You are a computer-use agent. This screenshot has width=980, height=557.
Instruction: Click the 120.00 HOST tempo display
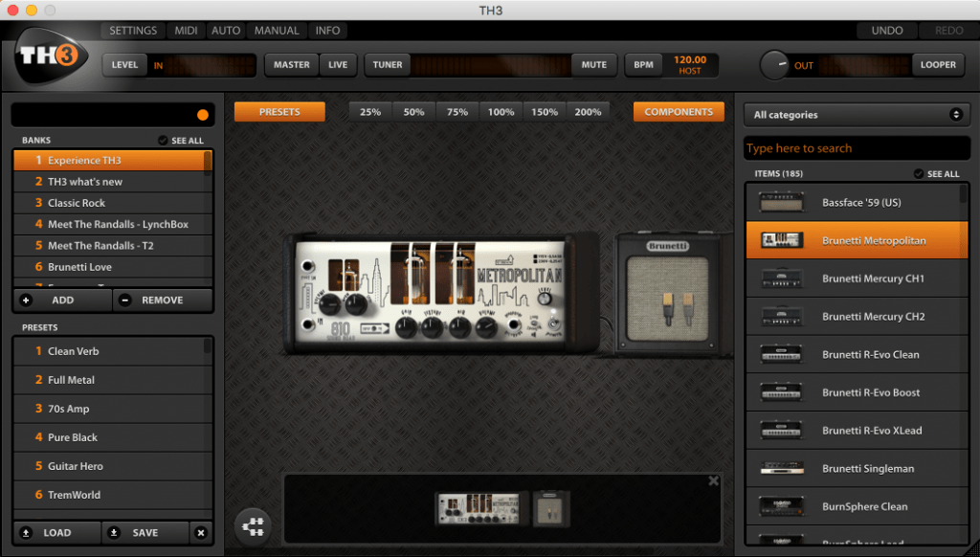[690, 64]
